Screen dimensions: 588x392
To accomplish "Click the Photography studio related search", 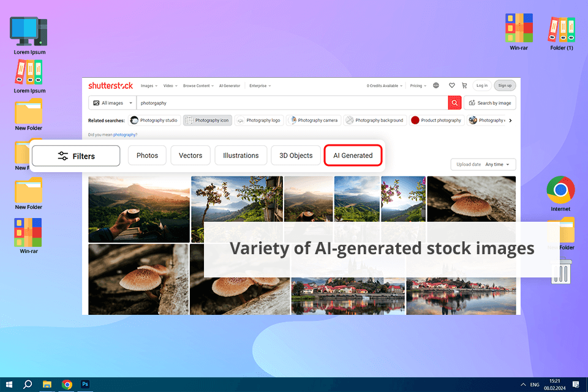I will click(154, 121).
